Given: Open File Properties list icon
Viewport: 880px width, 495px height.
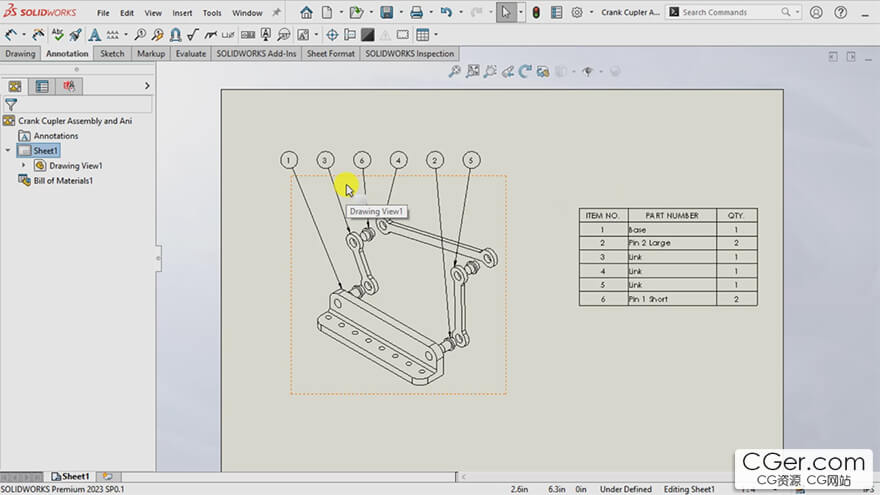Looking at the screenshot, I should pos(556,12).
